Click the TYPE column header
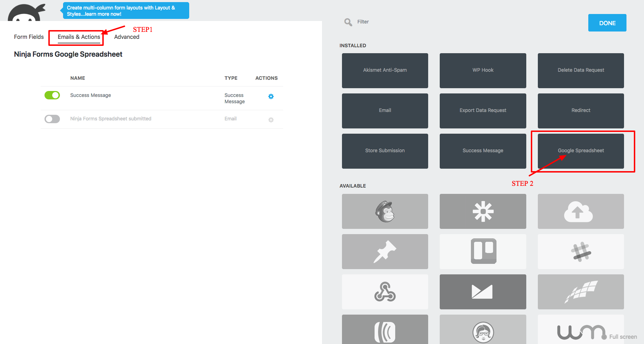 click(x=231, y=78)
